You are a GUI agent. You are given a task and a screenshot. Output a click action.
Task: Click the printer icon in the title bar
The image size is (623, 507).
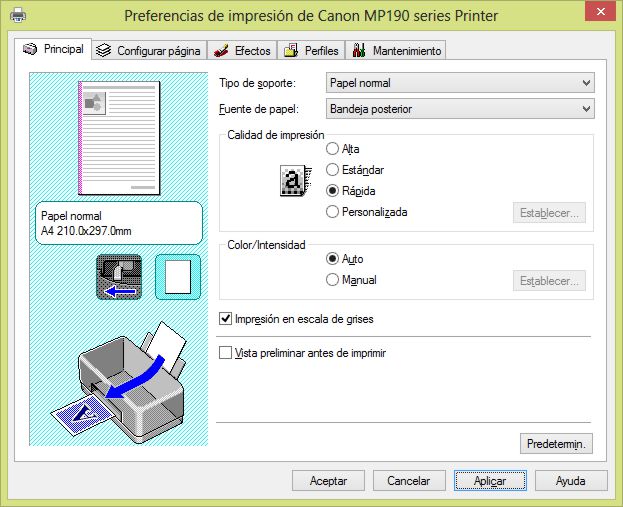18,15
